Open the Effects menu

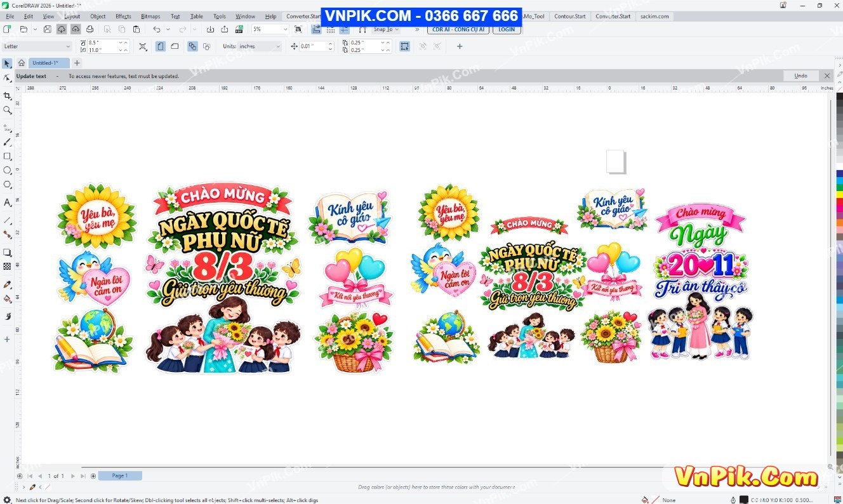[123, 17]
